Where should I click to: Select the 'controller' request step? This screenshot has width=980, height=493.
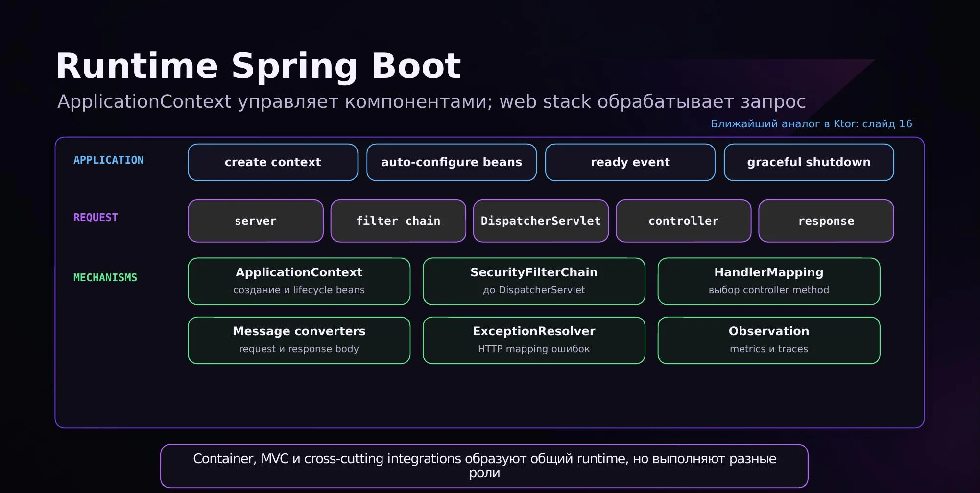coord(684,221)
